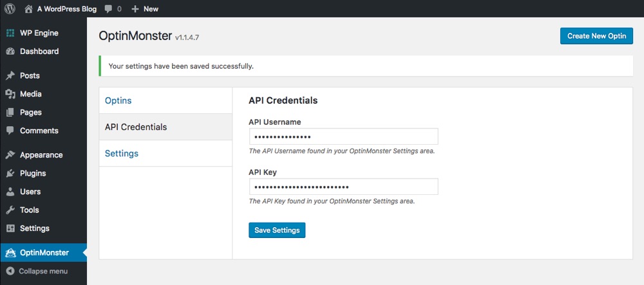Focus the API Username field

tap(343, 136)
